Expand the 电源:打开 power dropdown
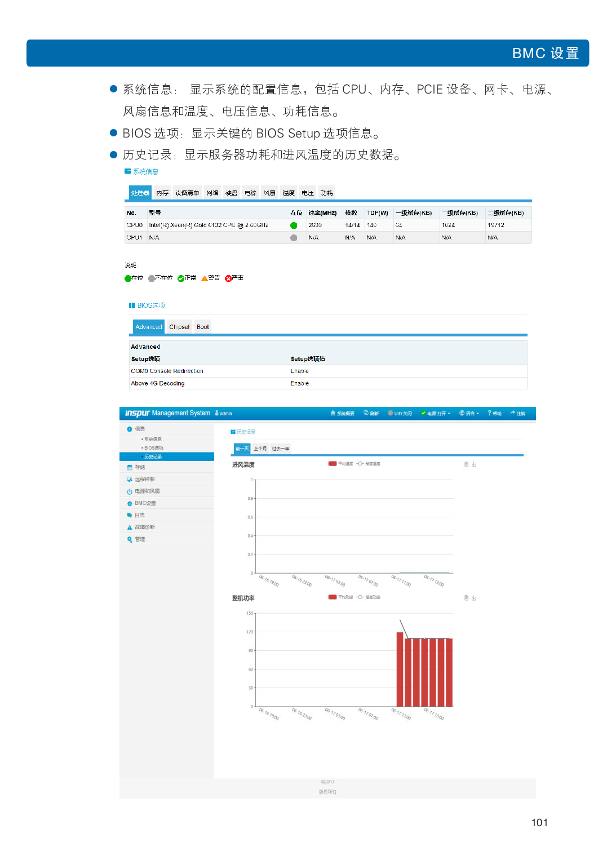Screen dimensions: 616x865 [436, 413]
